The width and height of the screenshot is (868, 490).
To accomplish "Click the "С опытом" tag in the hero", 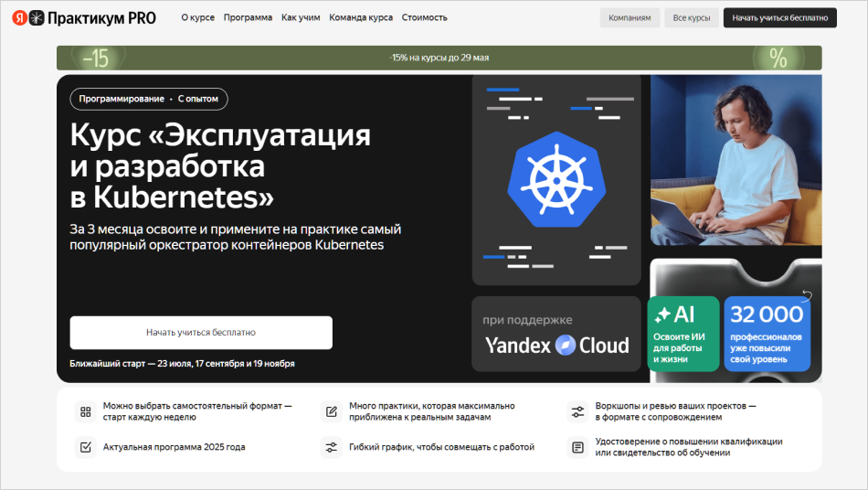I will [197, 99].
